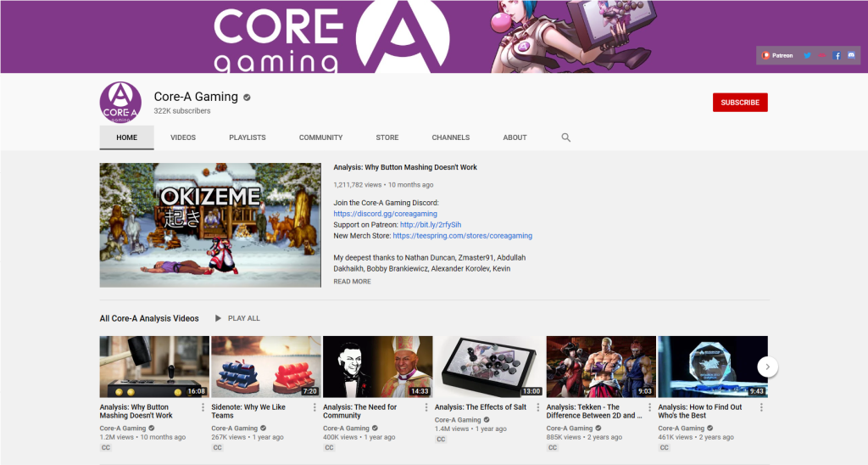Screen dimensions: 868x465
Task: Click the Play All button
Action: coord(237,319)
